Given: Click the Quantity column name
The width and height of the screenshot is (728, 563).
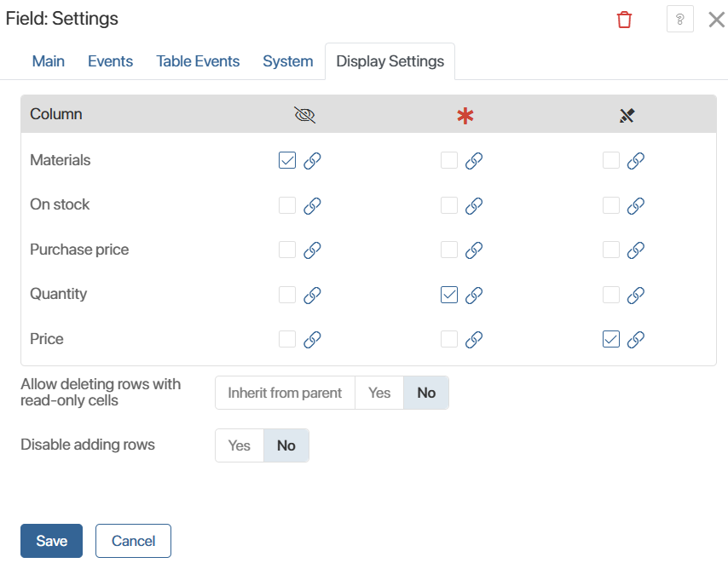Looking at the screenshot, I should tap(59, 294).
